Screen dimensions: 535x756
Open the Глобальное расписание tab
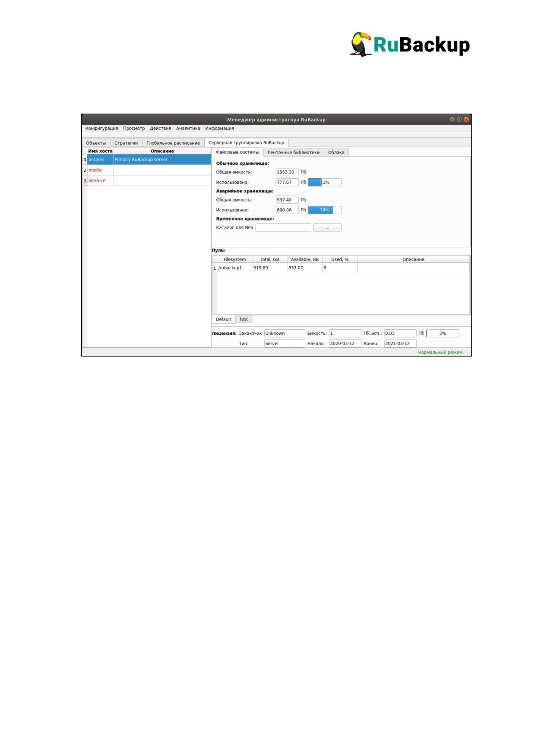click(x=173, y=143)
